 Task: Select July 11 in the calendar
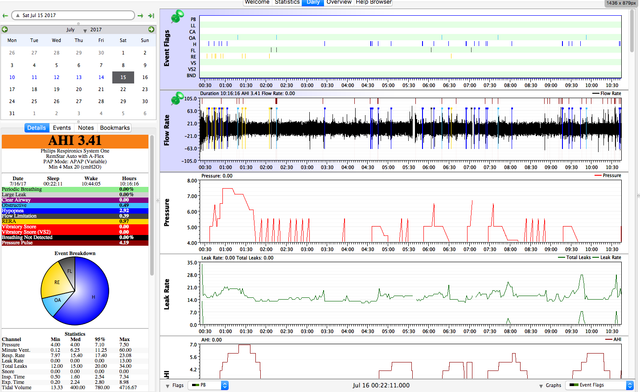click(x=34, y=77)
